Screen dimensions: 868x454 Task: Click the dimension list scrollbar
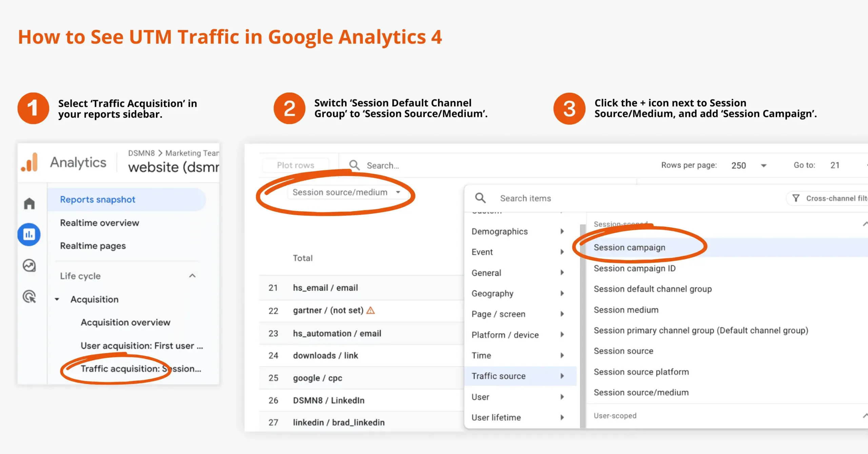[583, 326]
